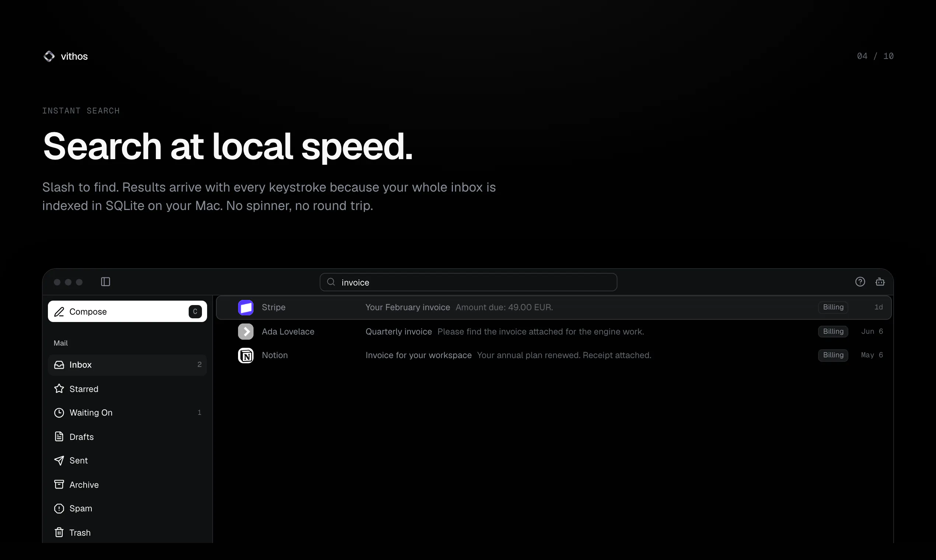Image resolution: width=936 pixels, height=560 pixels.
Task: Click the Billing tag on Notion row
Action: 833,355
